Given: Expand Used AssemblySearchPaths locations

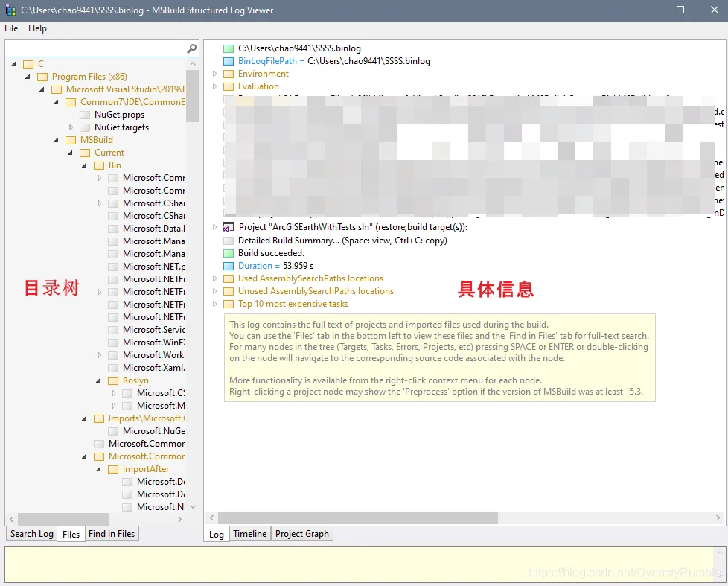Looking at the screenshot, I should [x=214, y=278].
